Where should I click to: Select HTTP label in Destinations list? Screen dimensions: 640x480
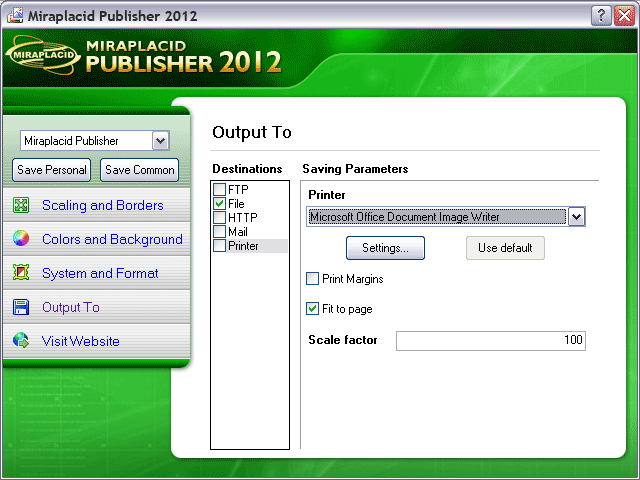(242, 218)
